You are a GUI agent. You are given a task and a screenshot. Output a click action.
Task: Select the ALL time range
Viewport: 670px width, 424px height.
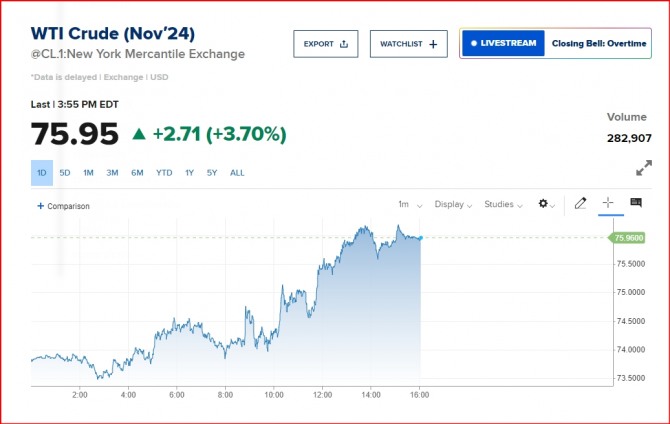(x=237, y=173)
